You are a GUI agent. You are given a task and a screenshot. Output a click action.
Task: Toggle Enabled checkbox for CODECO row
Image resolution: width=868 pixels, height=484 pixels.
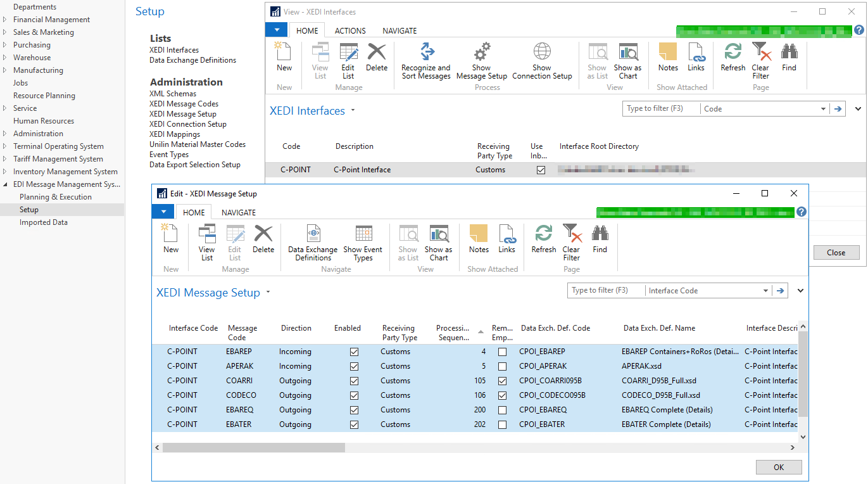click(354, 395)
